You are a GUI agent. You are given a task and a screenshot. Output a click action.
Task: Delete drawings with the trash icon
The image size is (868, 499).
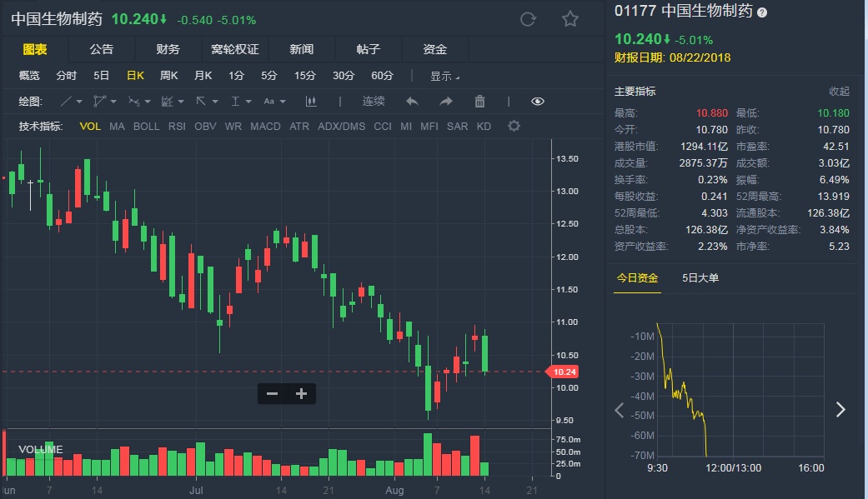pyautogui.click(x=479, y=102)
